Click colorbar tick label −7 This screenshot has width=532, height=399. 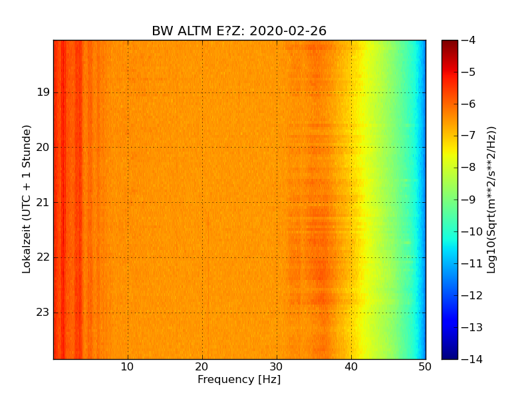pyautogui.click(x=469, y=136)
